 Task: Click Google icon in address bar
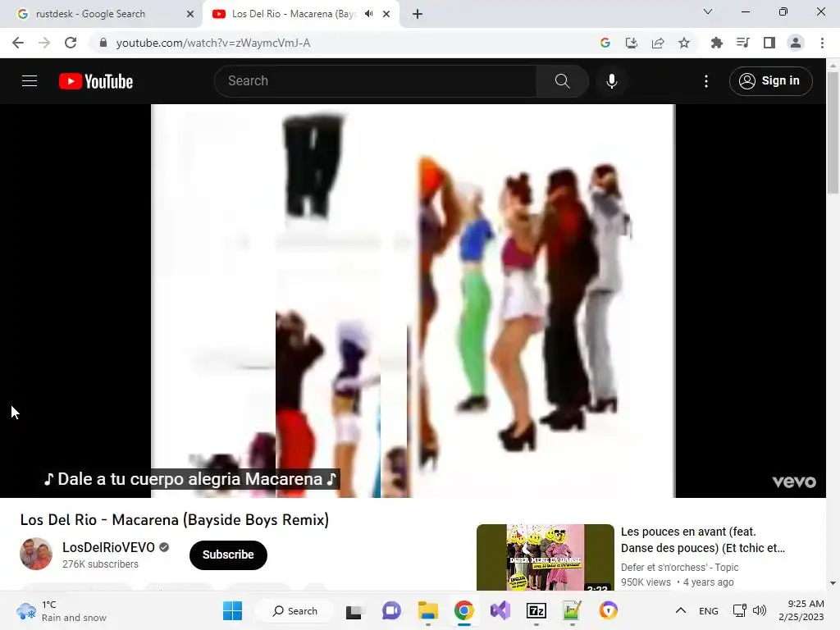tap(605, 43)
